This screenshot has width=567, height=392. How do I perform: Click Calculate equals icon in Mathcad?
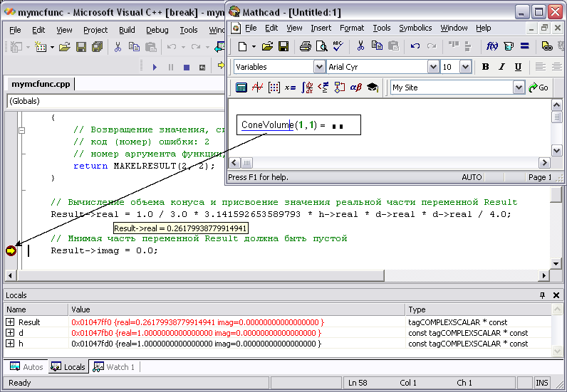tap(525, 46)
